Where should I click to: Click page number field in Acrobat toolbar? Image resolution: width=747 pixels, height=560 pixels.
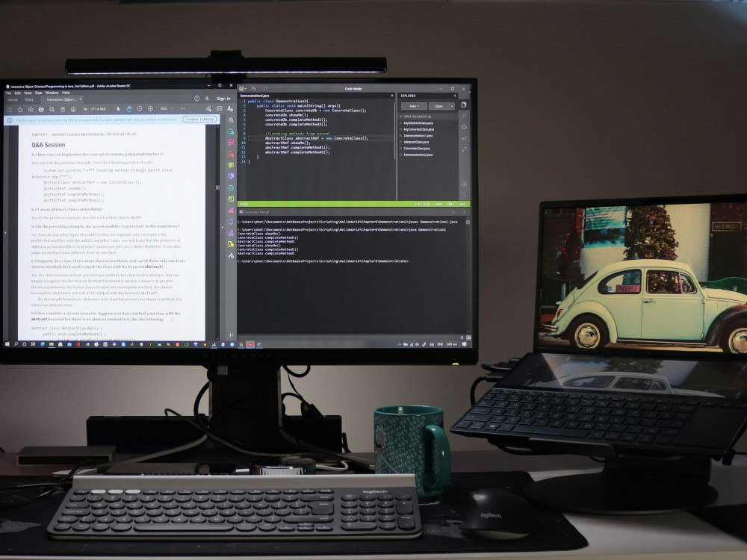click(85, 110)
